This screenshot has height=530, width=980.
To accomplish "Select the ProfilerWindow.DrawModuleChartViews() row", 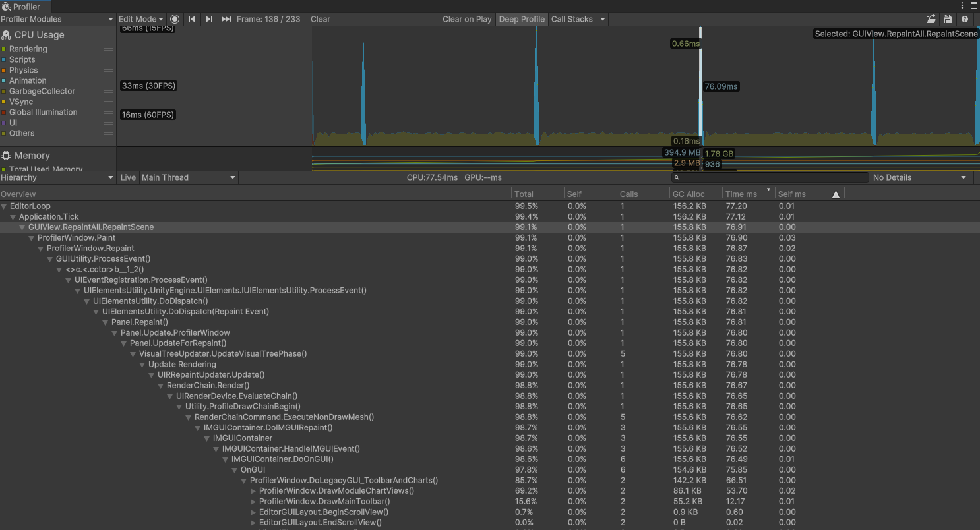I will point(336,490).
